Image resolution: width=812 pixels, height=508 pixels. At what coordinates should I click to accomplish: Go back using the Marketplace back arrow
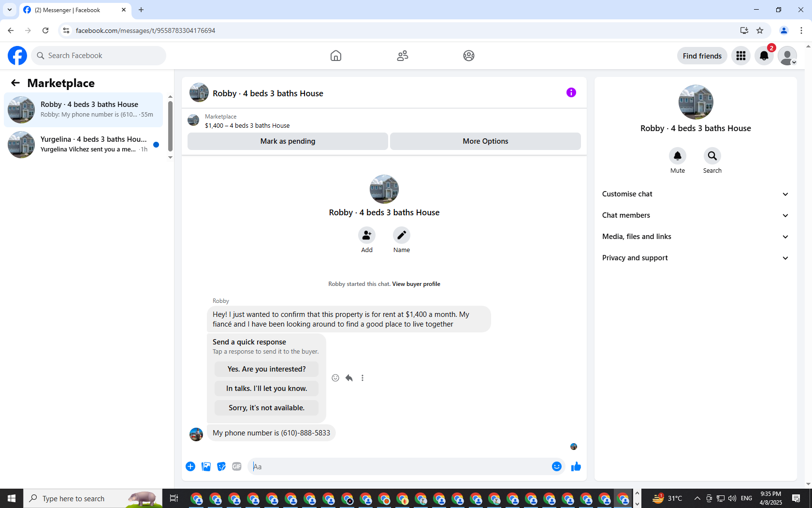point(15,83)
